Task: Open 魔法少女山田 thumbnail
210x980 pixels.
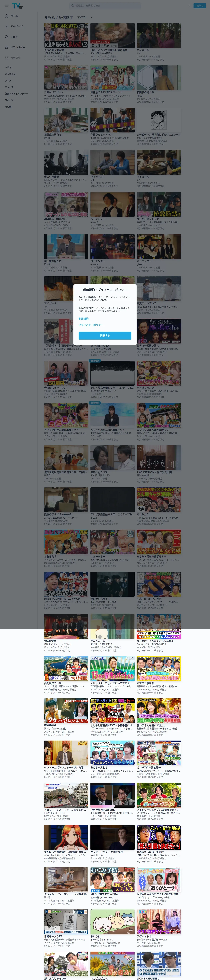Action: tap(159, 458)
